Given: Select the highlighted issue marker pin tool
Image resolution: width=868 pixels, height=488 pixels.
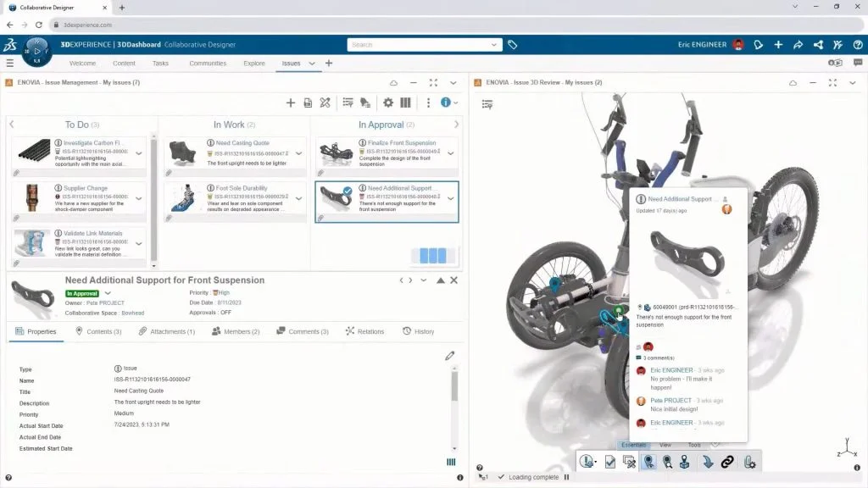Looking at the screenshot, I should 648,462.
